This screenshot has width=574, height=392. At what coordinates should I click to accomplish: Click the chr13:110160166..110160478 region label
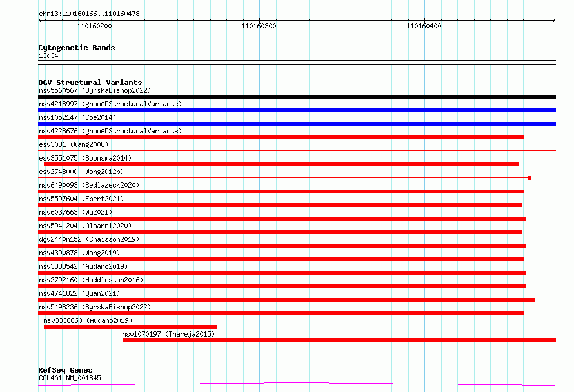[89, 14]
